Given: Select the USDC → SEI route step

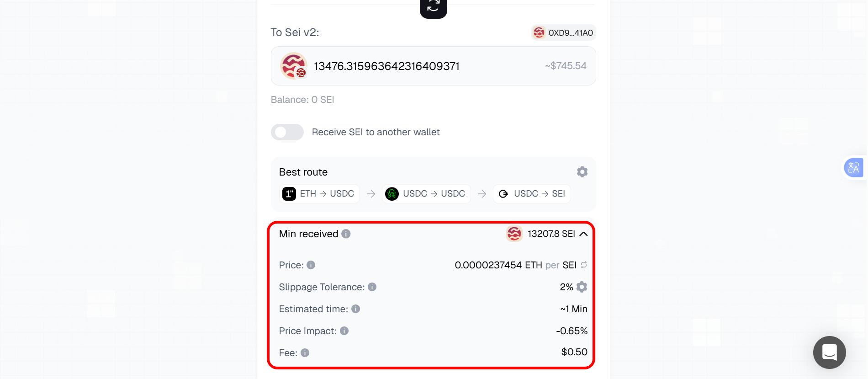Looking at the screenshot, I should 532,194.
